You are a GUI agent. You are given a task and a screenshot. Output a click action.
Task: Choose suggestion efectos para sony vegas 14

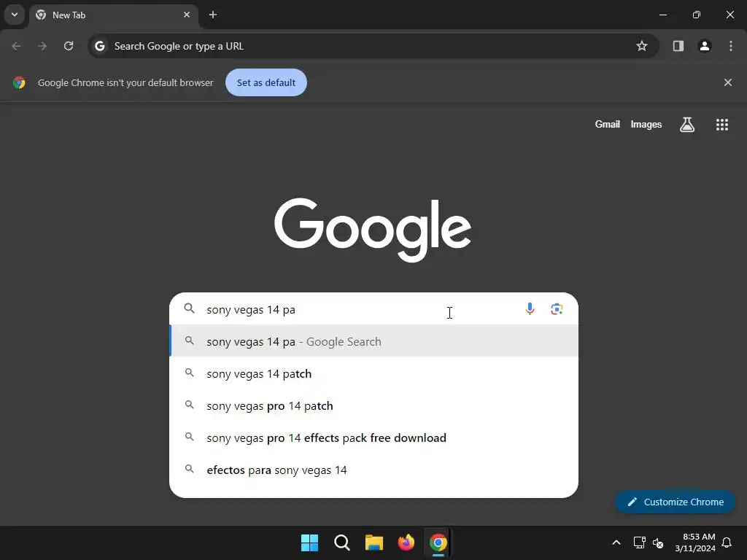point(374,470)
